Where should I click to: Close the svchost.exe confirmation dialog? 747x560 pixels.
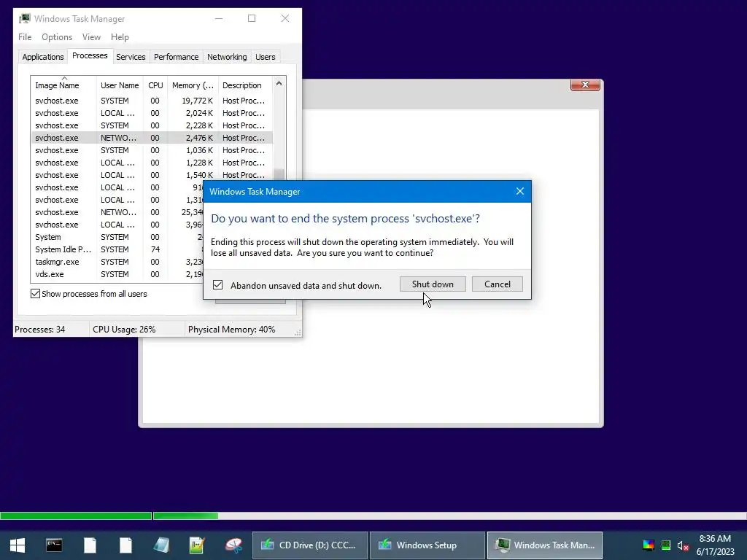coord(519,192)
